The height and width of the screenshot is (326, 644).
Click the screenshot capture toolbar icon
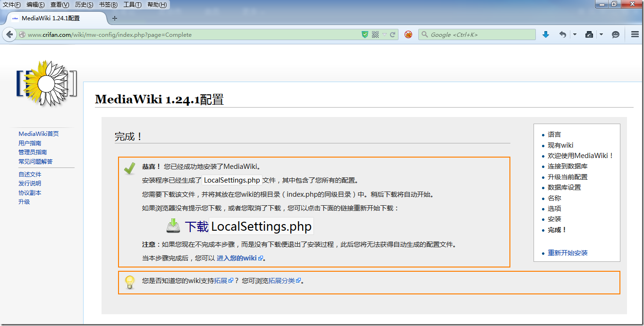pos(589,34)
